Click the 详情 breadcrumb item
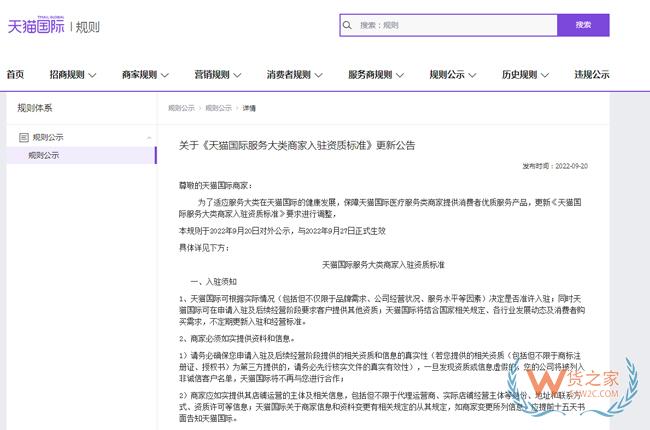The width and height of the screenshot is (650, 430). tap(249, 108)
